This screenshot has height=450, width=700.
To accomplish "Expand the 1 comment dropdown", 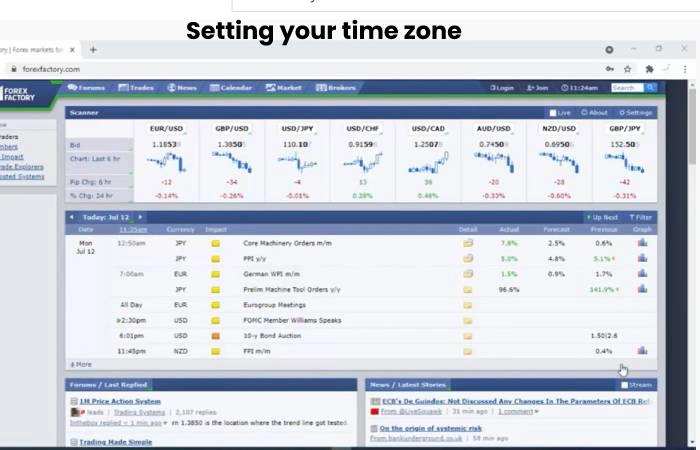I will (518, 412).
